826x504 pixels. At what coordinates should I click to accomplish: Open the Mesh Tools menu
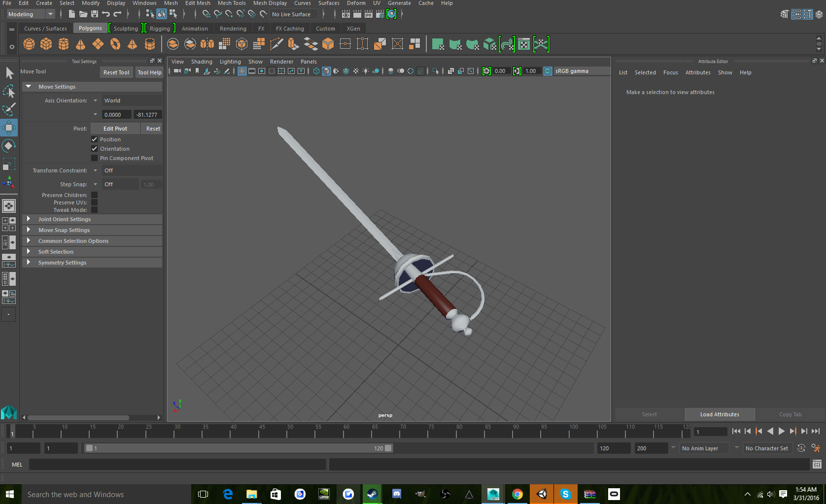click(x=232, y=3)
